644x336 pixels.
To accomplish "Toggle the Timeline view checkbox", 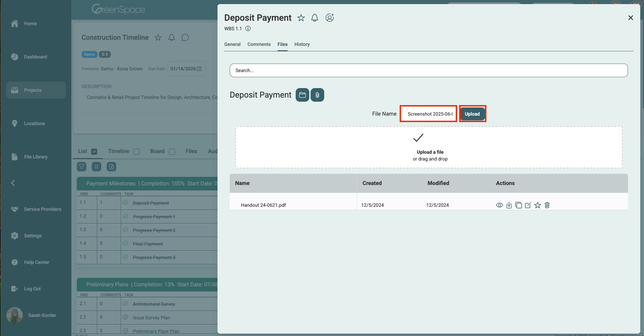I will tap(136, 152).
